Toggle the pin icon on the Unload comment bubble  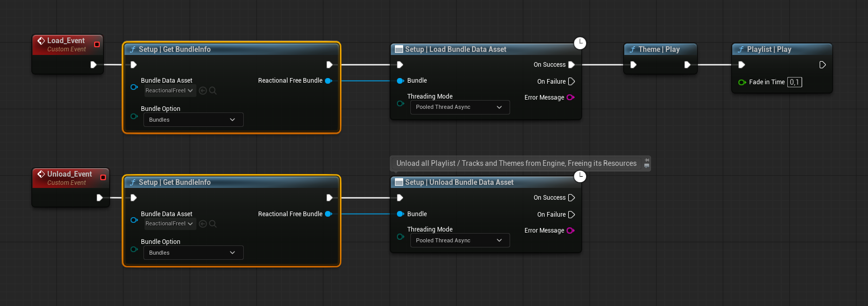[x=647, y=160]
